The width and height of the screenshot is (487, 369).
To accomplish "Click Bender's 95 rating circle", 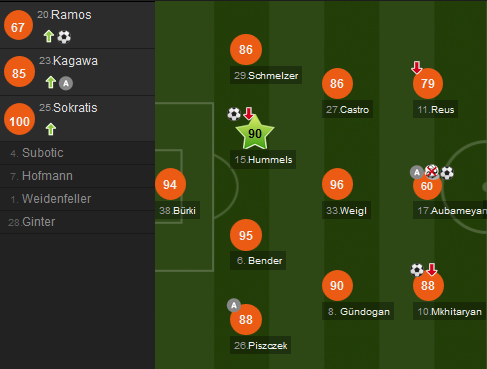I will [246, 235].
